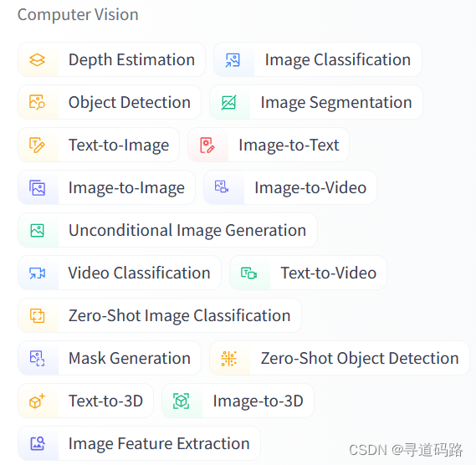The width and height of the screenshot is (476, 465).
Task: Click the Image-to-Video camera icon
Action: coord(222,187)
